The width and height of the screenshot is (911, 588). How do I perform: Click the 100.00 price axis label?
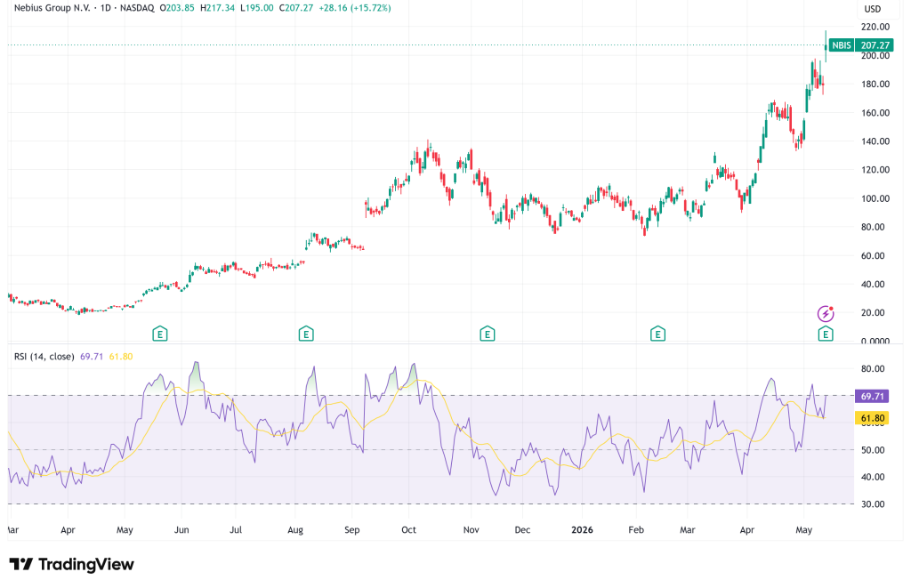point(875,198)
